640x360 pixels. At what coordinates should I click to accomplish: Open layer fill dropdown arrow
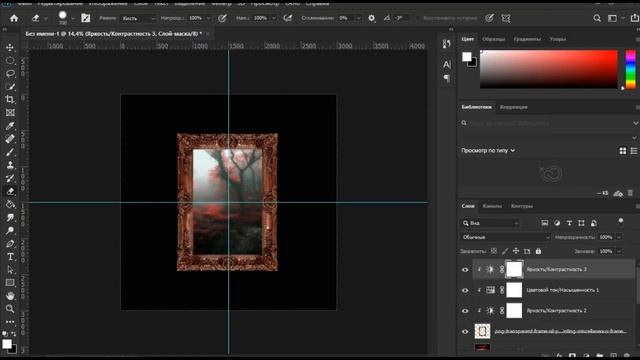pyautogui.click(x=619, y=251)
